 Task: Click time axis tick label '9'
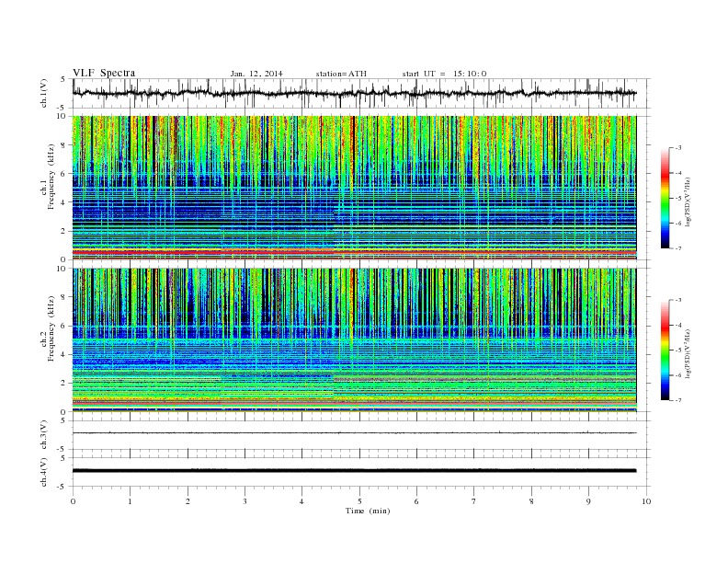click(588, 501)
